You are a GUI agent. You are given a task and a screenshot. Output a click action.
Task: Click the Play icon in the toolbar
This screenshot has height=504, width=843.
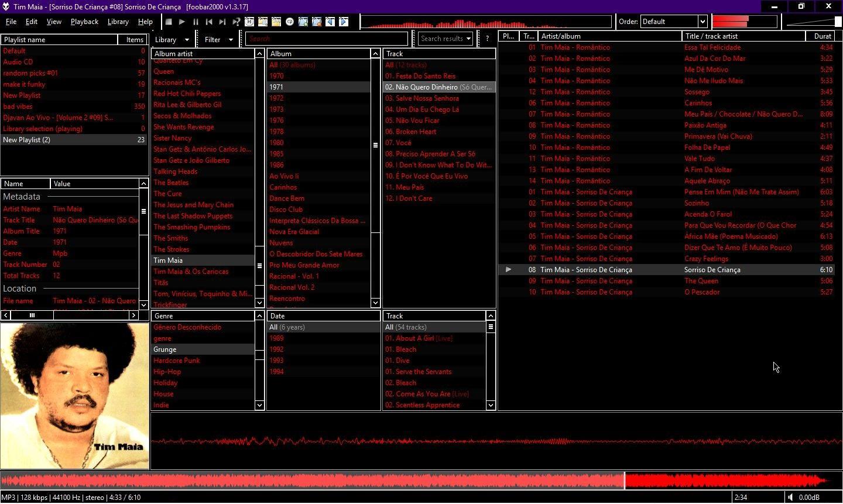pos(181,22)
